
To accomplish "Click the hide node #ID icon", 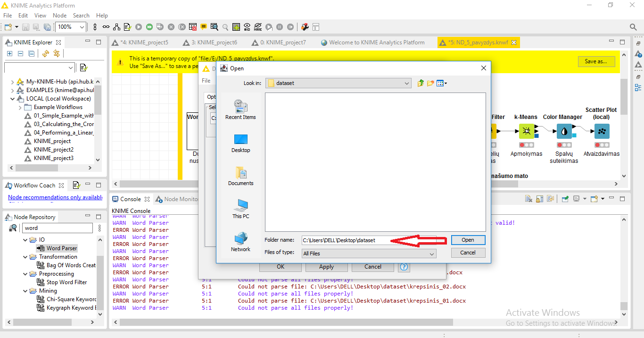I will point(247,27).
